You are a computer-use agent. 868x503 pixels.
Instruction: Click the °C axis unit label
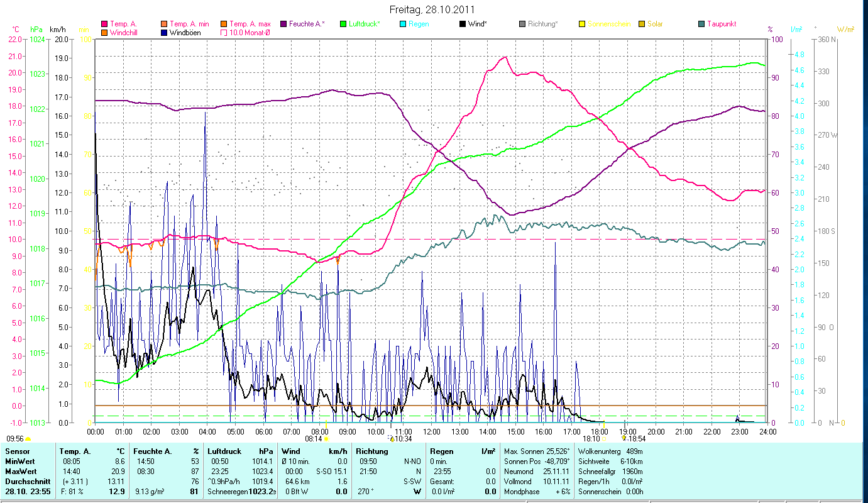(x=16, y=30)
